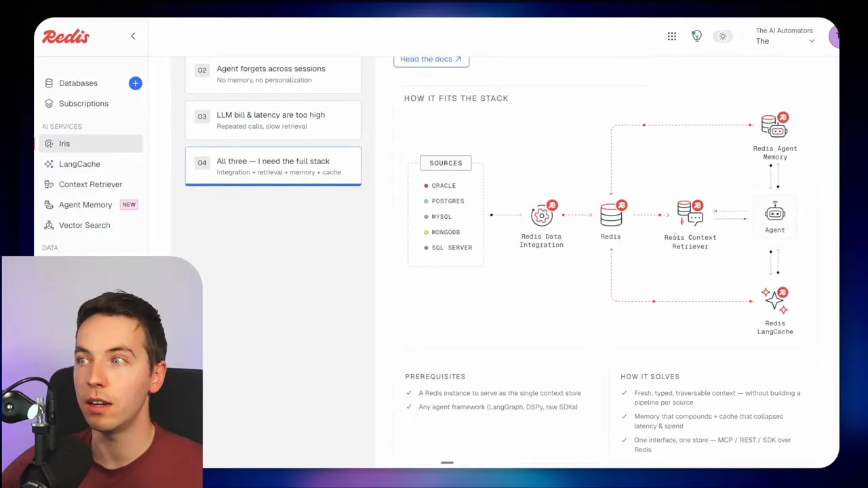This screenshot has width=868, height=488.
Task: Click the Redis LangCache diagram label
Action: (x=775, y=328)
